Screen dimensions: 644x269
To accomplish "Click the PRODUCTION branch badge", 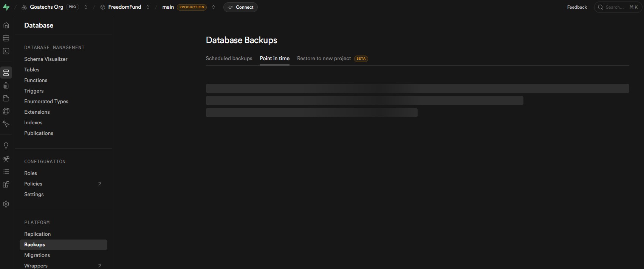I will [x=192, y=7].
